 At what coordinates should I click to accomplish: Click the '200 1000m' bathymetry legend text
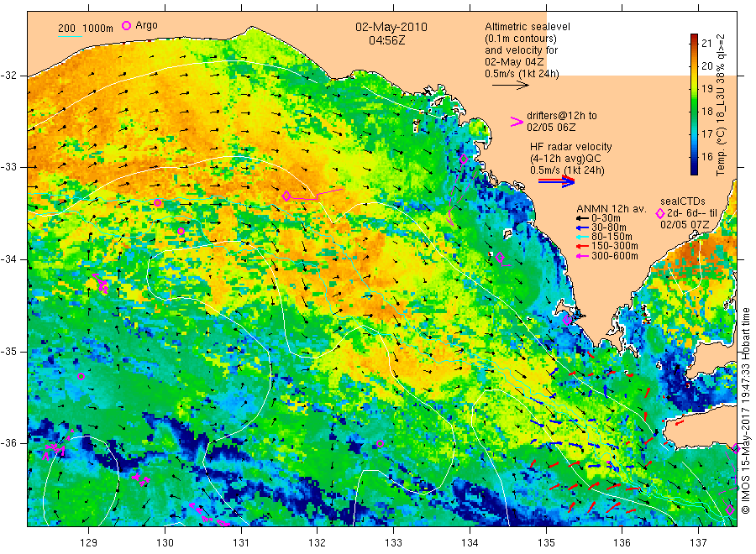click(x=86, y=29)
